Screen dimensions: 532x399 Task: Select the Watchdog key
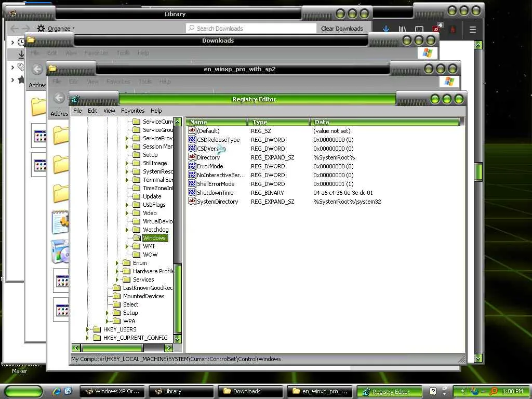point(155,230)
